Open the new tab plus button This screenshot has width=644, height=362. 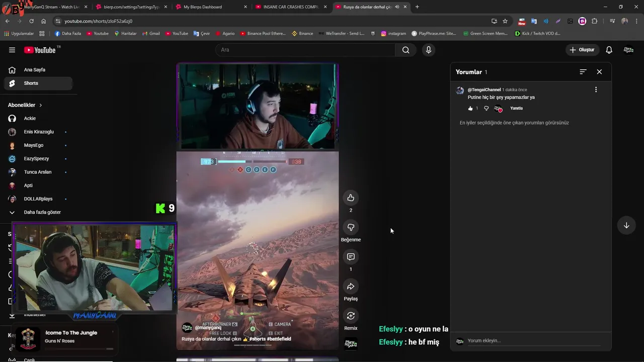417,7
